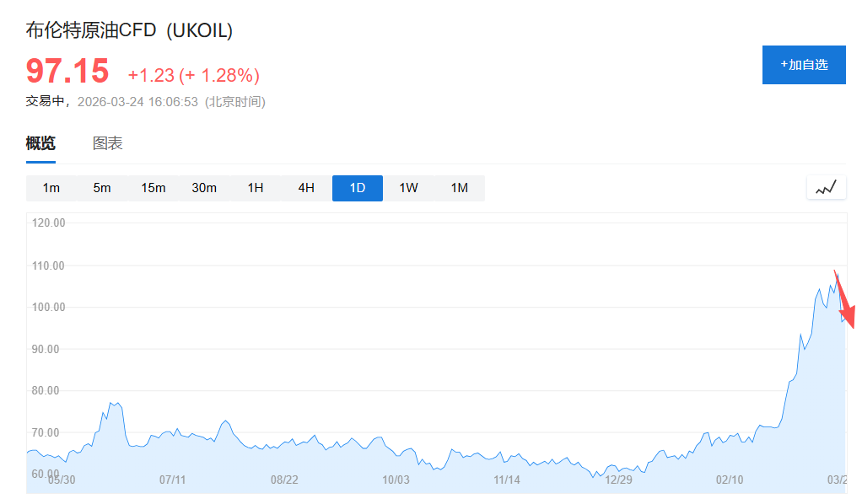Choose the 5m timeframe
The image size is (862, 504).
102,188
